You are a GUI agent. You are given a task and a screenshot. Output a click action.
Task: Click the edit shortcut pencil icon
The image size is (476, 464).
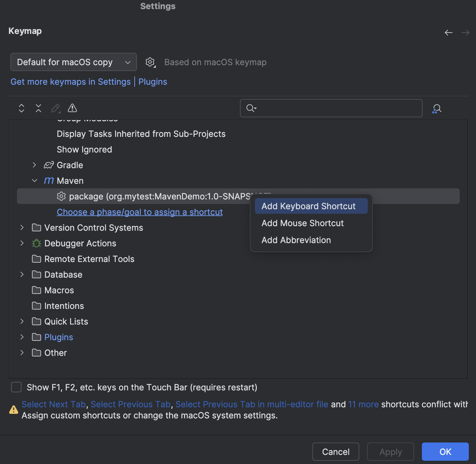tap(55, 109)
